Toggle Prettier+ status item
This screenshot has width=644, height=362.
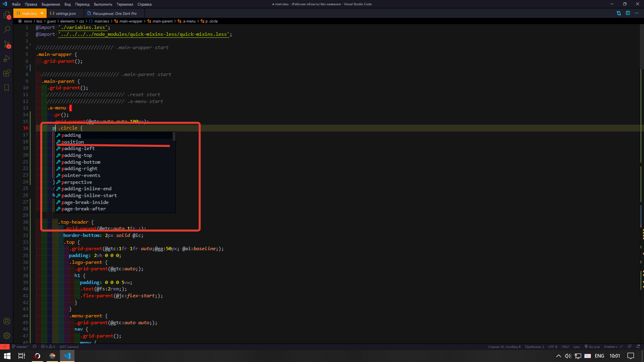click(x=613, y=346)
